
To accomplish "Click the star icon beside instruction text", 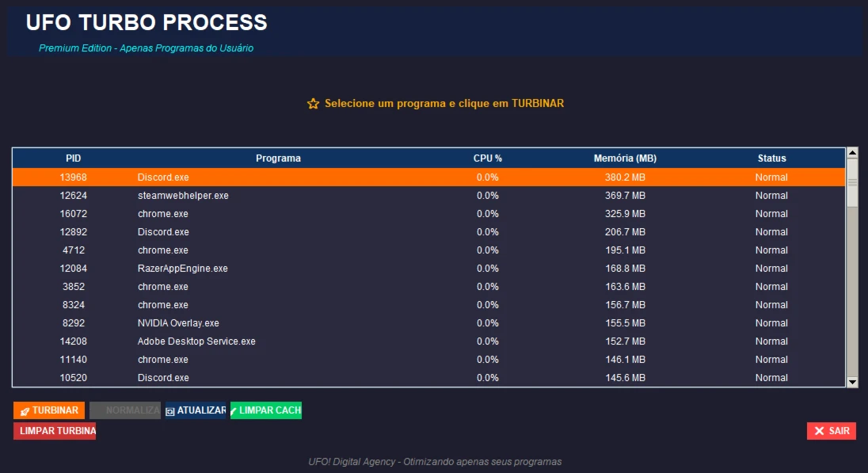I will (313, 104).
